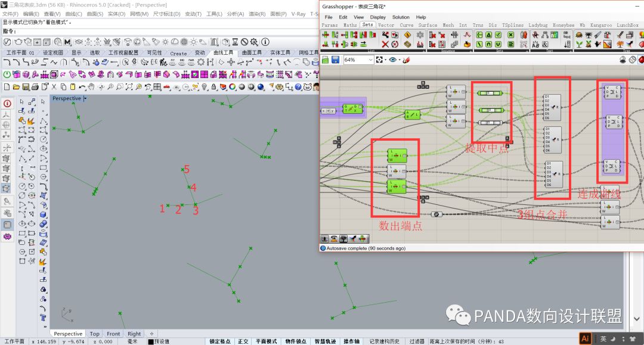Screen dimensions: 644x345
Task: Click the Print icon in Rhino toolbar
Action: click(35, 86)
